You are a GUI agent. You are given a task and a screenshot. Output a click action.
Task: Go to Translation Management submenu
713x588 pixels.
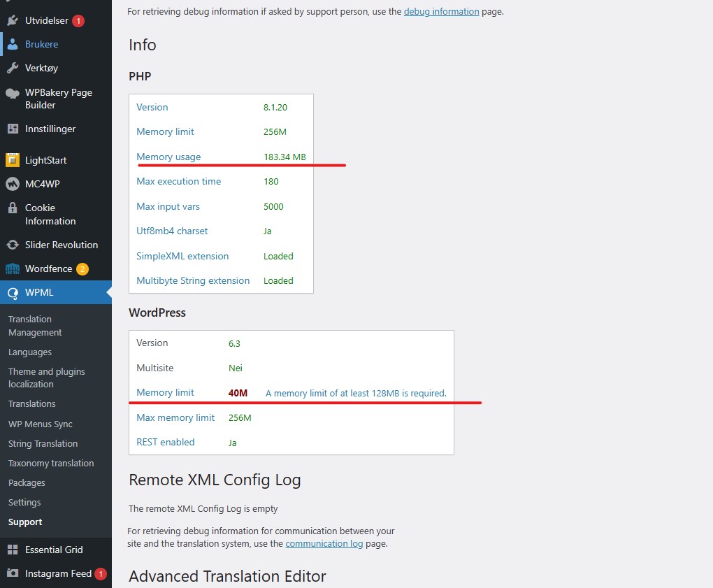click(34, 326)
